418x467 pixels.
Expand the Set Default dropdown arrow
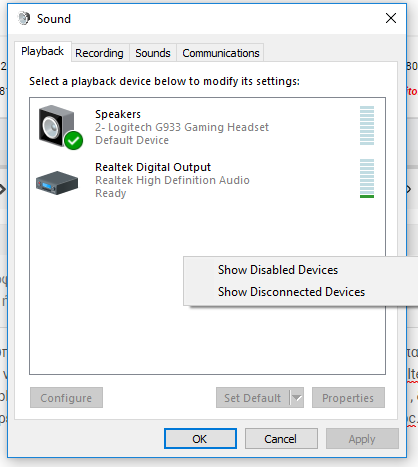coord(297,398)
